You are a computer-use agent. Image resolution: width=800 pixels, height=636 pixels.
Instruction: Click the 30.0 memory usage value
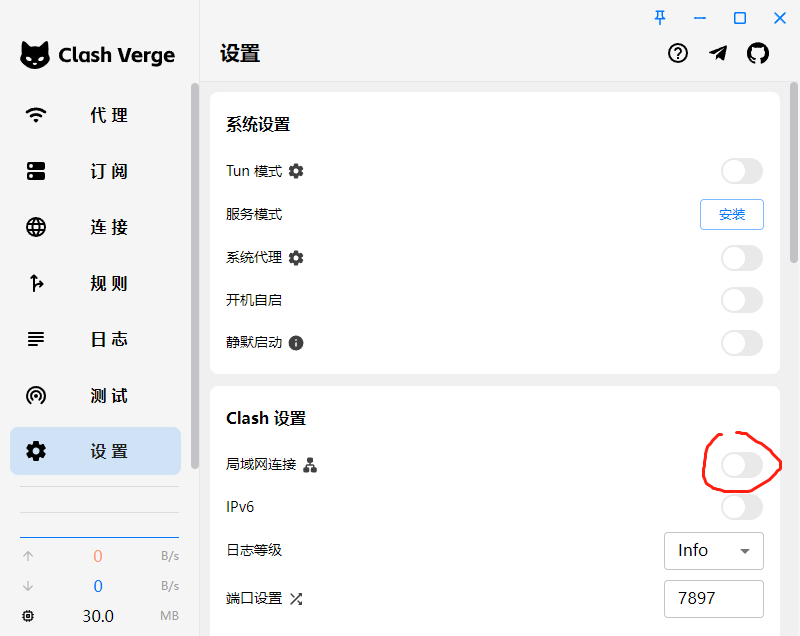98,616
